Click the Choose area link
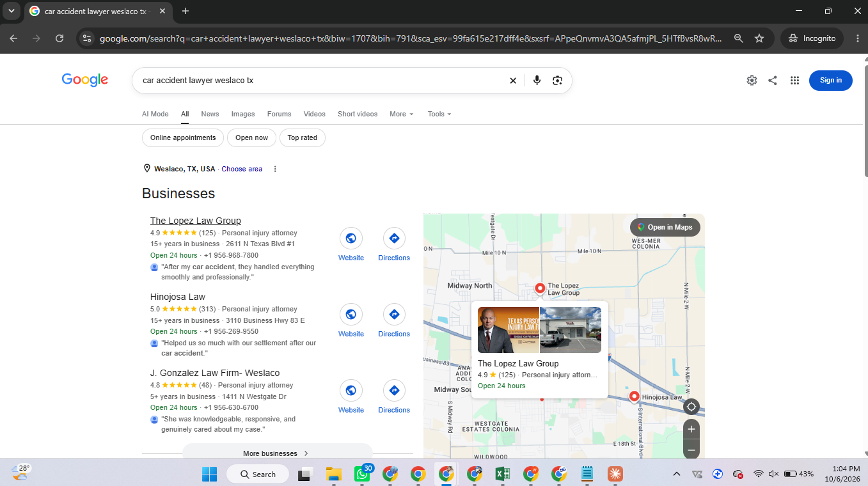The width and height of the screenshot is (868, 486). [x=242, y=169]
